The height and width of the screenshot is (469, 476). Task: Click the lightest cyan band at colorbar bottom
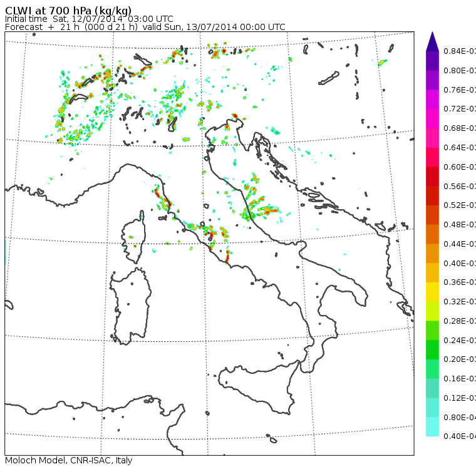[x=432, y=426]
